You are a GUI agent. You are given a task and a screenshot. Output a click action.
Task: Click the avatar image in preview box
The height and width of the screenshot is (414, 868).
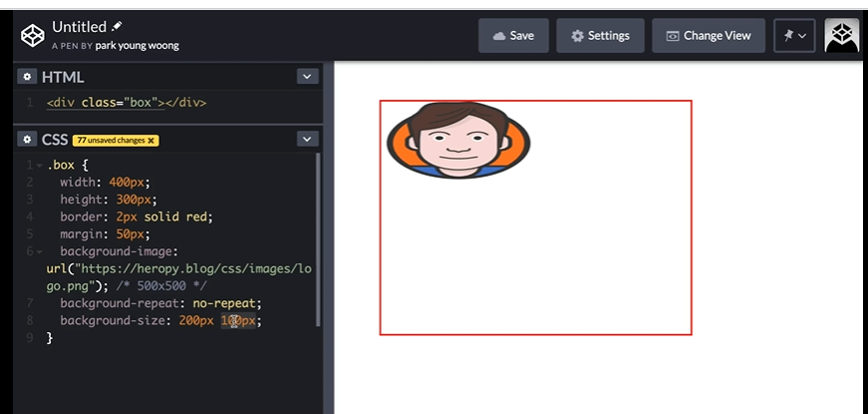coord(458,141)
